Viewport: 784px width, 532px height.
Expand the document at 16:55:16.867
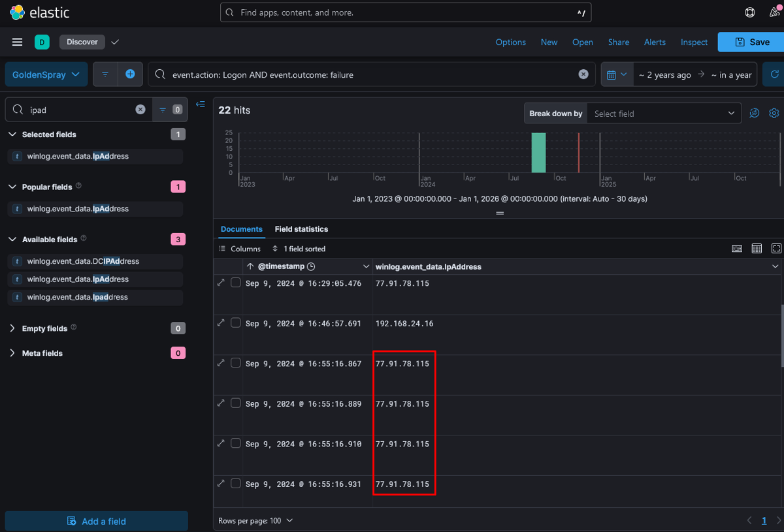(221, 363)
